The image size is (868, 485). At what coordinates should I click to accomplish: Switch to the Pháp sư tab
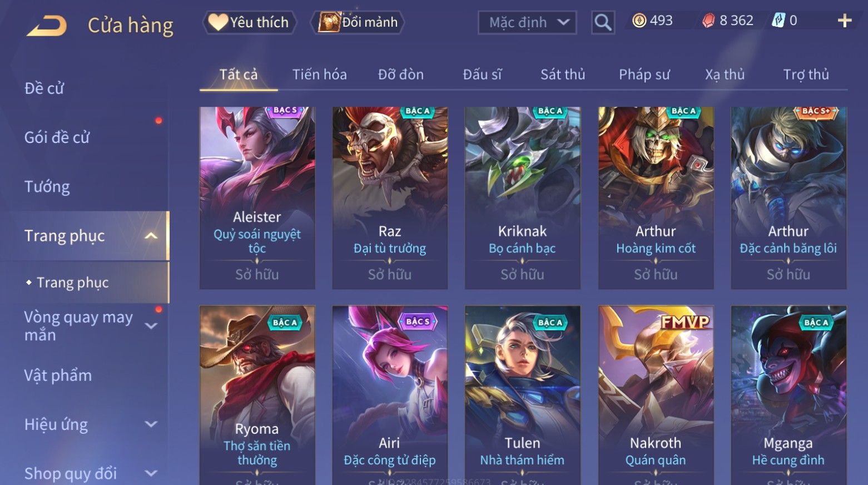pos(644,75)
